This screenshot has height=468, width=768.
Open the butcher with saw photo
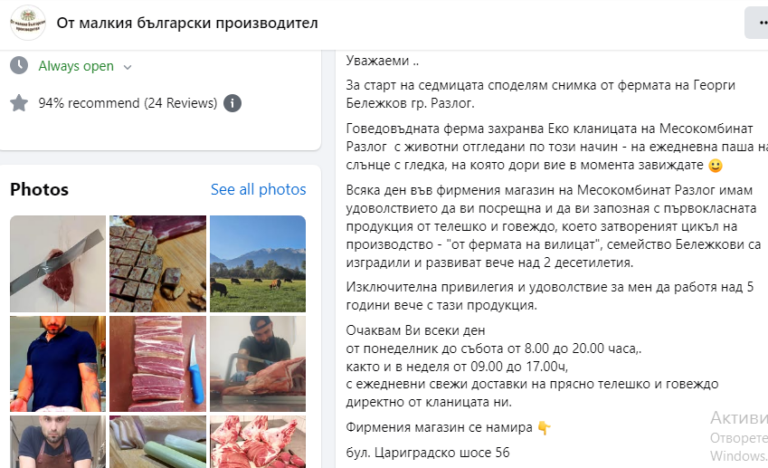[258, 364]
